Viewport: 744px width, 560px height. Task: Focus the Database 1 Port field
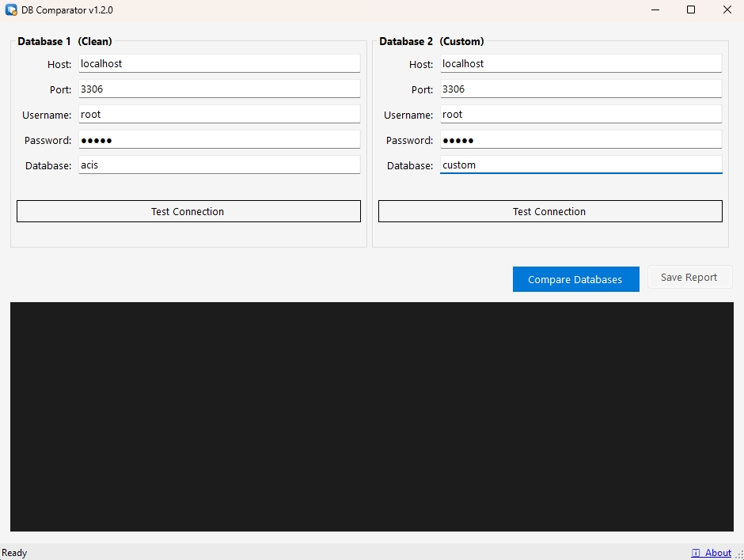[x=219, y=89]
